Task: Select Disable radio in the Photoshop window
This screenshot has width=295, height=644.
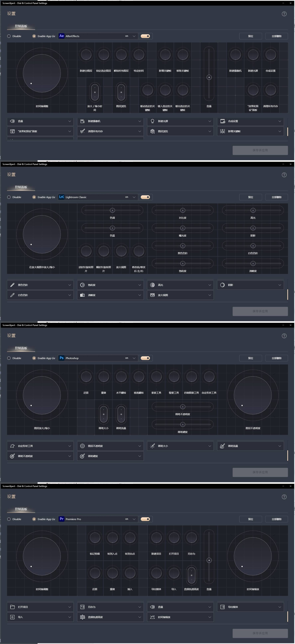Action: pos(9,358)
